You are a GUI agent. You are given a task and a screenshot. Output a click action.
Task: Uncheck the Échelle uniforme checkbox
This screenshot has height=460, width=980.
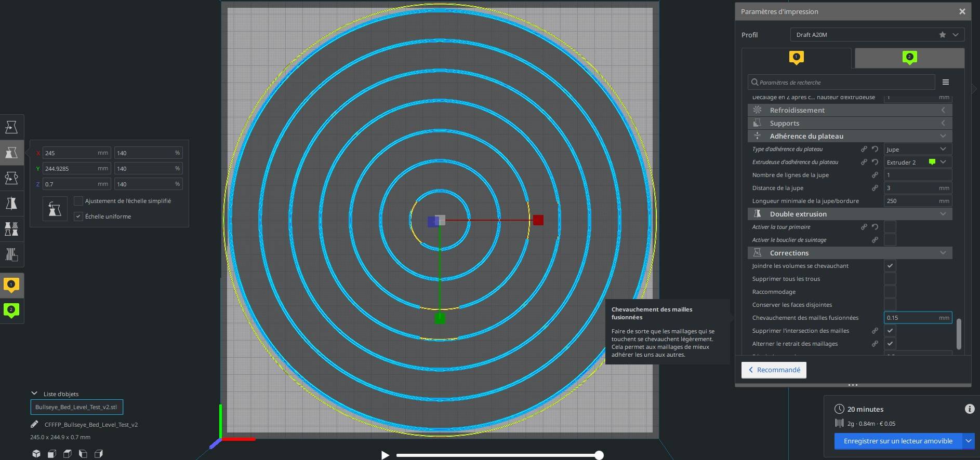point(78,217)
